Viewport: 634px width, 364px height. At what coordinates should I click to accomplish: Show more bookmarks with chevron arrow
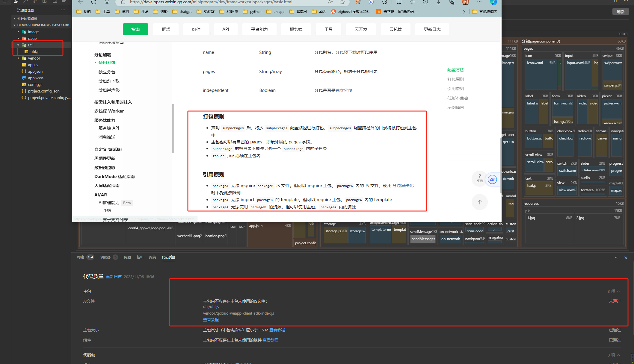pos(464,12)
